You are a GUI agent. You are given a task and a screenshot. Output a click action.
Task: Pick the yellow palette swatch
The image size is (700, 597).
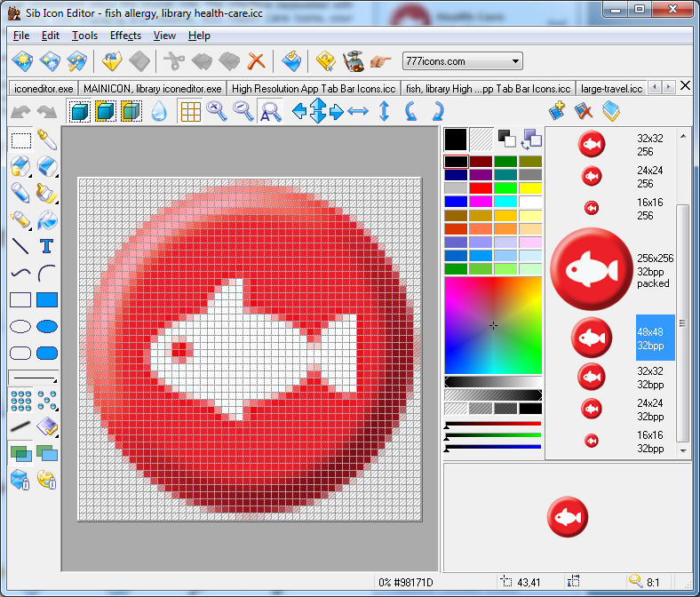(530, 188)
